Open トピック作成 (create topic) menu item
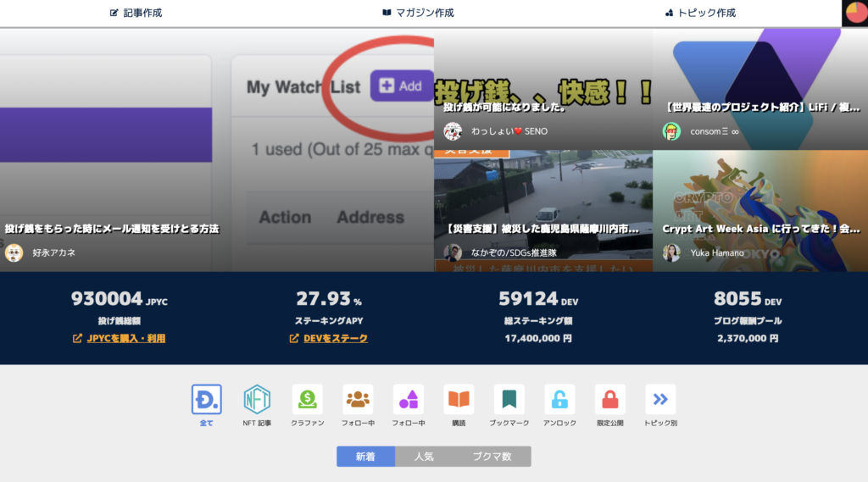This screenshot has width=868, height=482. [x=700, y=13]
